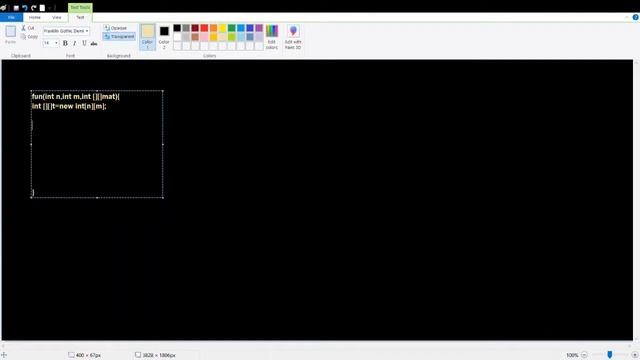Click the Text Tools contextual tab header

pyautogui.click(x=80, y=7)
